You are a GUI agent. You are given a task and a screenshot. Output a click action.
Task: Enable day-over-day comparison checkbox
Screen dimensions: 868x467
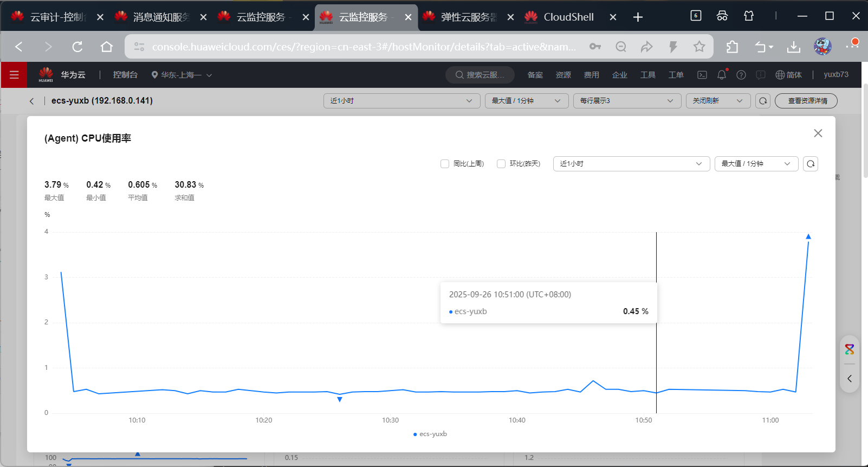click(x=501, y=164)
